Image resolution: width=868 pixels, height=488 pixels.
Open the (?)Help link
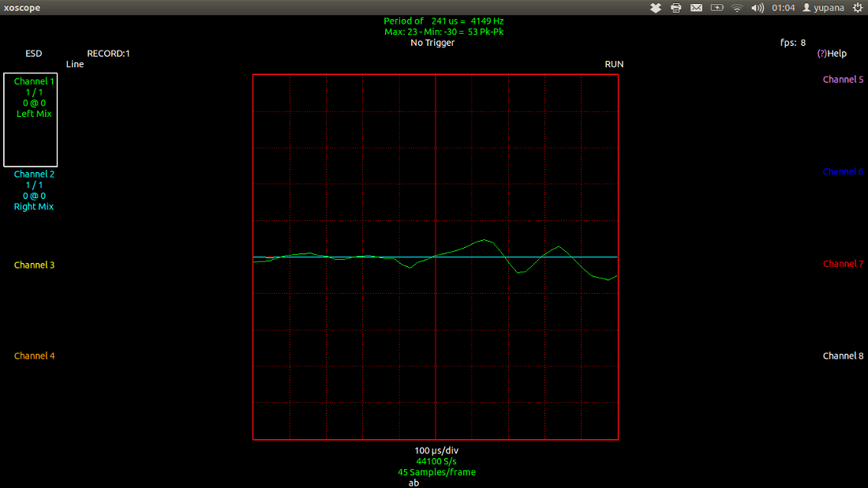coord(832,54)
